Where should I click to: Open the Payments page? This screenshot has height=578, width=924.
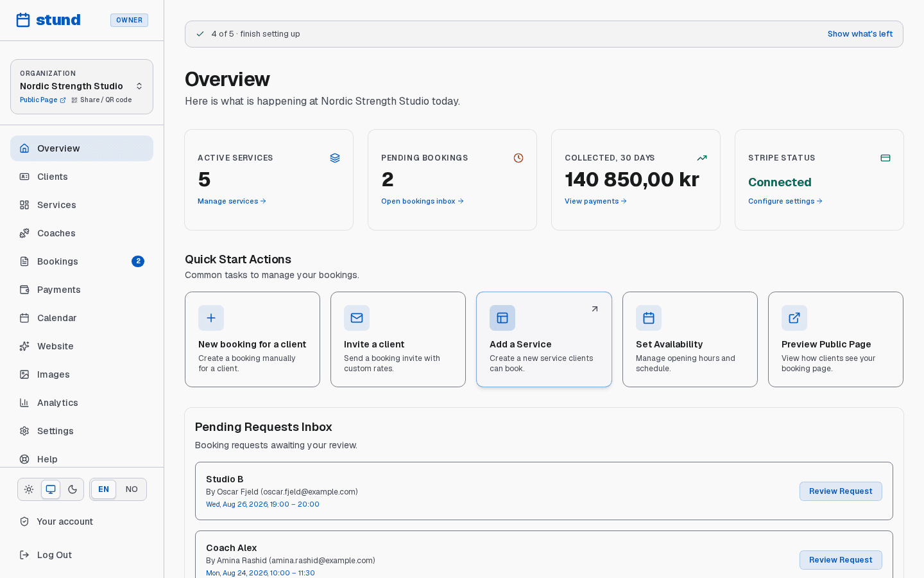81,290
